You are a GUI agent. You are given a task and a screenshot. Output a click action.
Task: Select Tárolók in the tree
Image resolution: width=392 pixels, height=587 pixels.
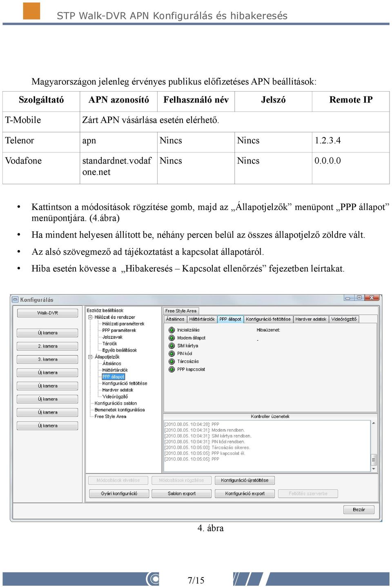109,344
